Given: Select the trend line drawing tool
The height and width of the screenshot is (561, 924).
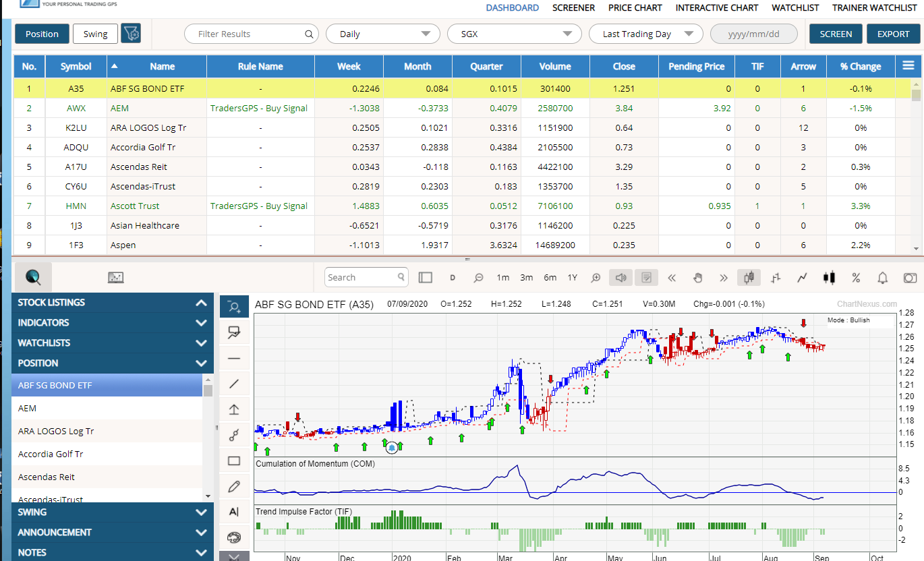Looking at the screenshot, I should pos(234,384).
